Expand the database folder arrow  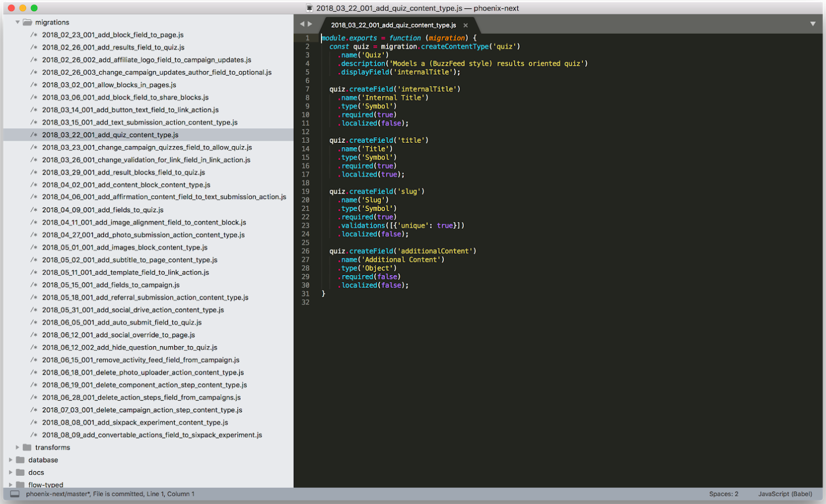11,460
